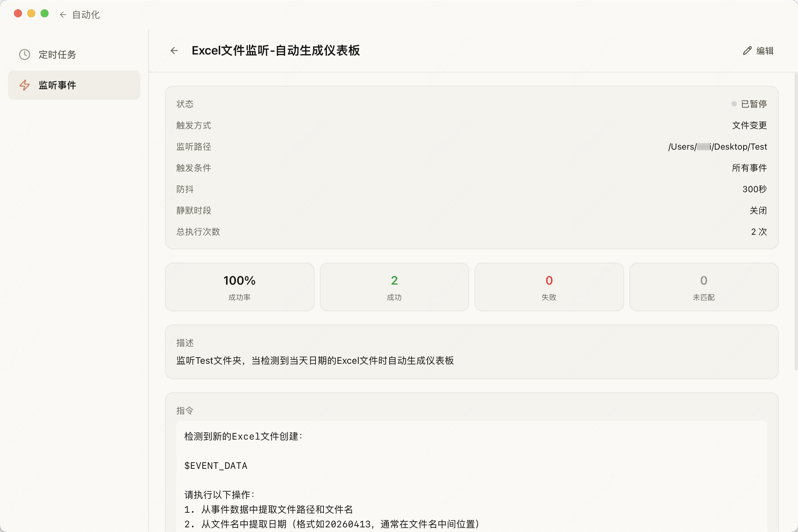Click the vertical scrollbar on the right
The height and width of the screenshot is (532, 798).
tap(796, 221)
